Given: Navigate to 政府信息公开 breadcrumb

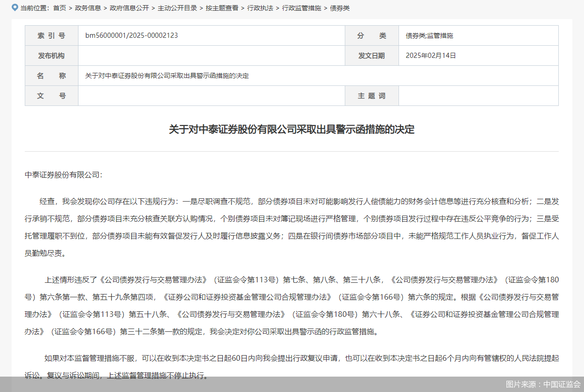Looking at the screenshot, I should tap(129, 8).
